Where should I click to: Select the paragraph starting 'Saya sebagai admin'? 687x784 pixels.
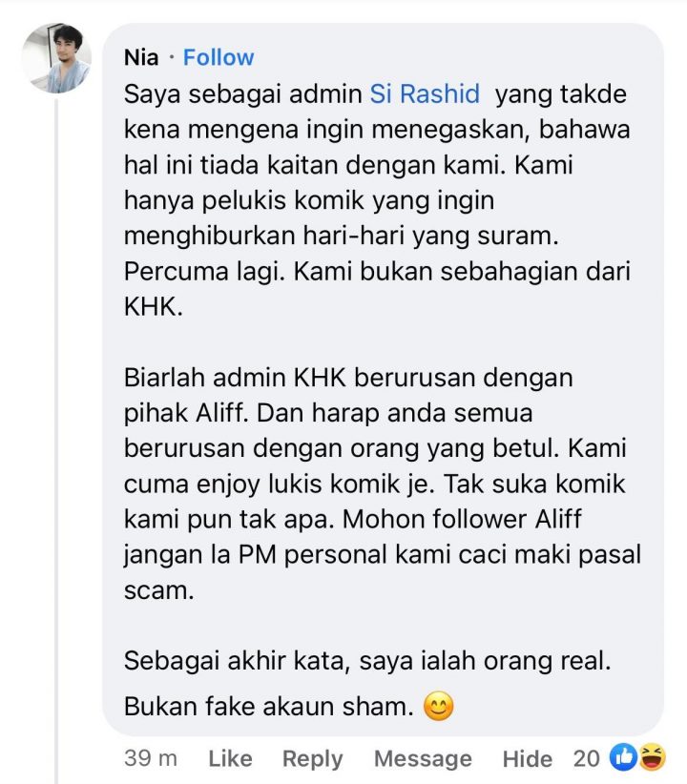(377, 200)
